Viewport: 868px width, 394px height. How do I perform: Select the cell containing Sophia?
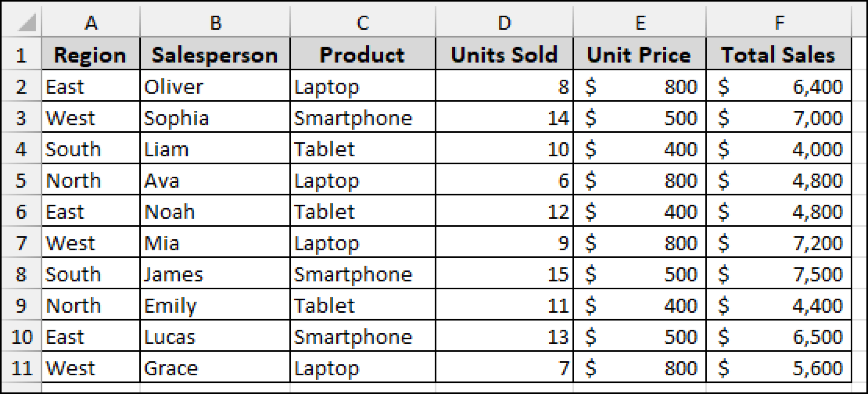[x=214, y=118]
